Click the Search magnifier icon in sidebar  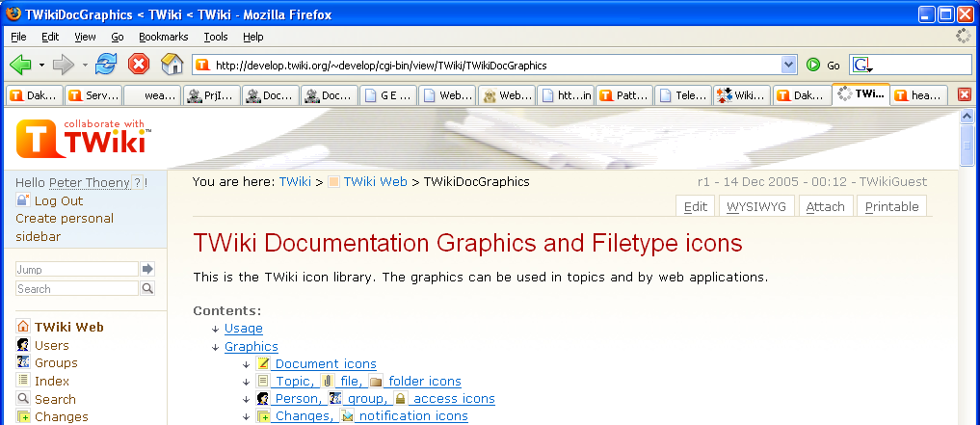[x=147, y=288]
